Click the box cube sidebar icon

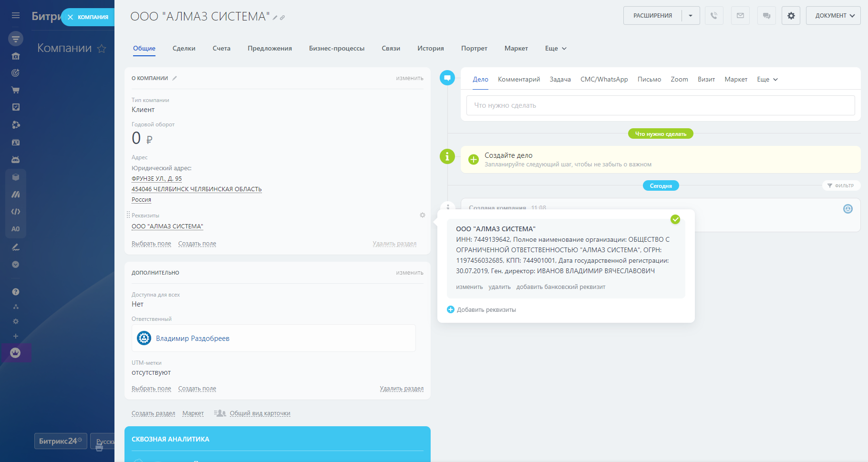pos(16,177)
